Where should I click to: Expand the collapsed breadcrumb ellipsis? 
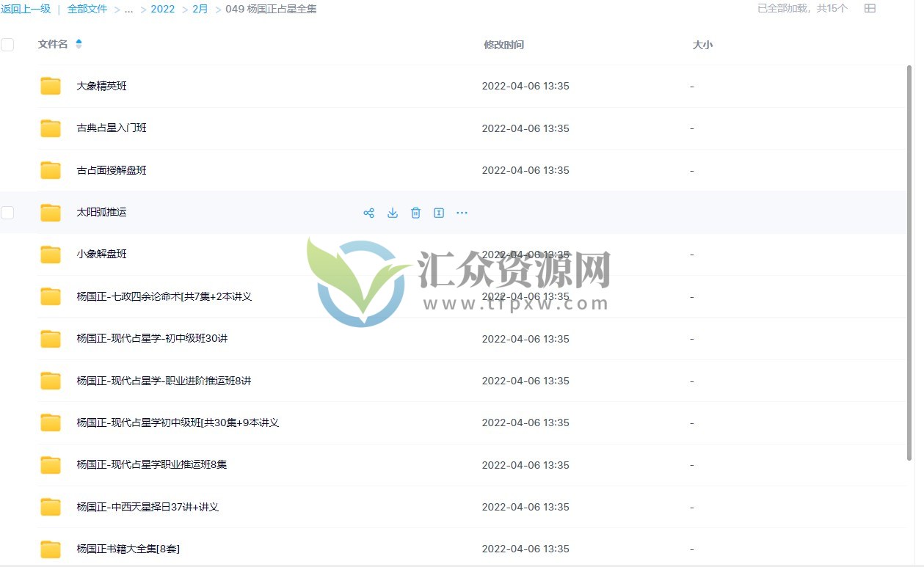pyautogui.click(x=128, y=9)
